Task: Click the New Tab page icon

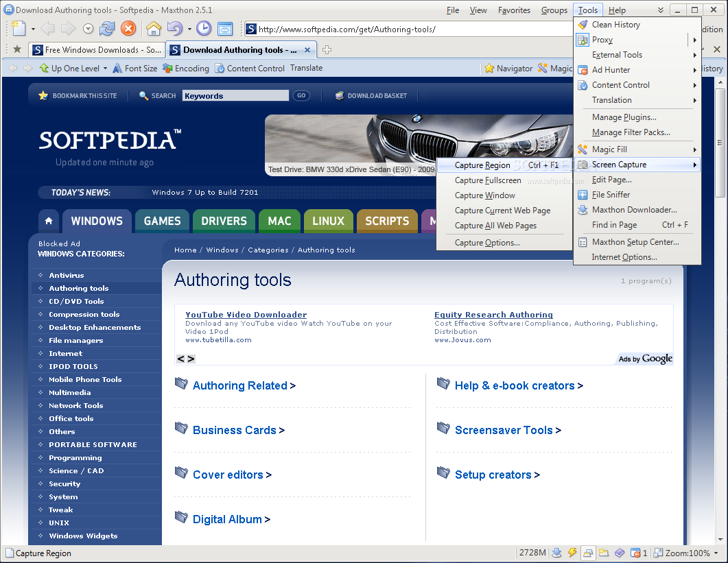Action: pos(19,29)
